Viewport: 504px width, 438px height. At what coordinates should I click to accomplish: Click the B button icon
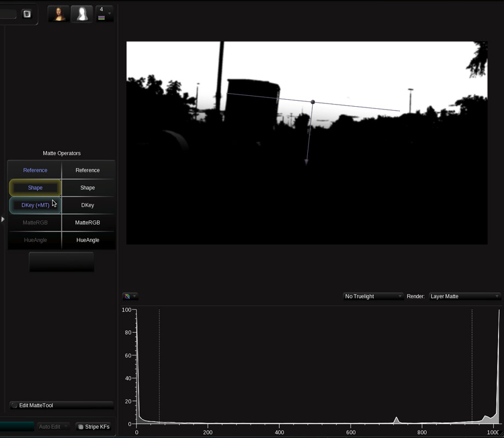pos(27,14)
